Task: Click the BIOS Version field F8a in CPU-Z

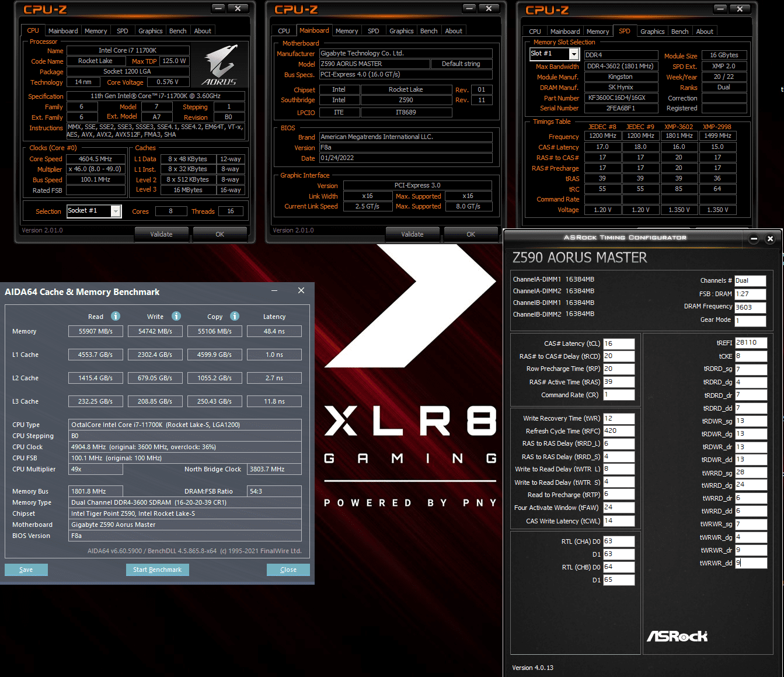Action: click(406, 148)
